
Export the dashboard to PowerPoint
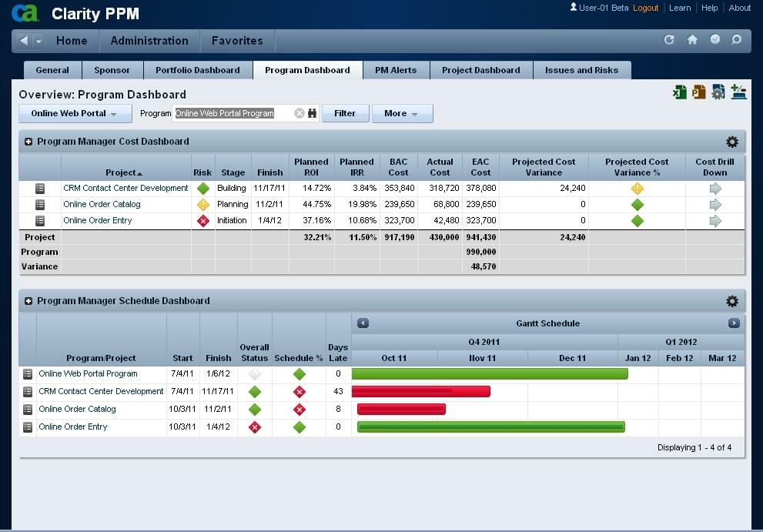pyautogui.click(x=699, y=92)
